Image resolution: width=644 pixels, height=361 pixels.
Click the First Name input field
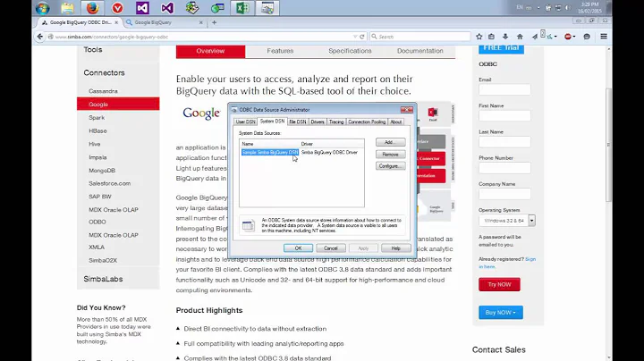click(504, 115)
